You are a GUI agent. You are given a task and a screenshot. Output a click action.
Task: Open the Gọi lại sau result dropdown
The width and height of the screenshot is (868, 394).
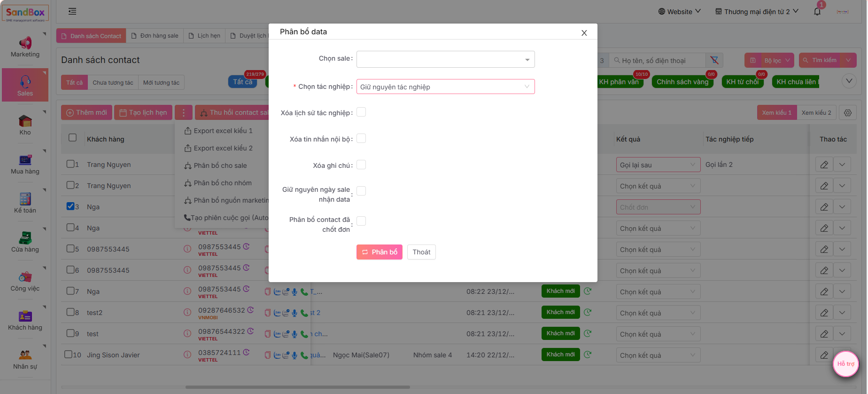click(x=658, y=165)
